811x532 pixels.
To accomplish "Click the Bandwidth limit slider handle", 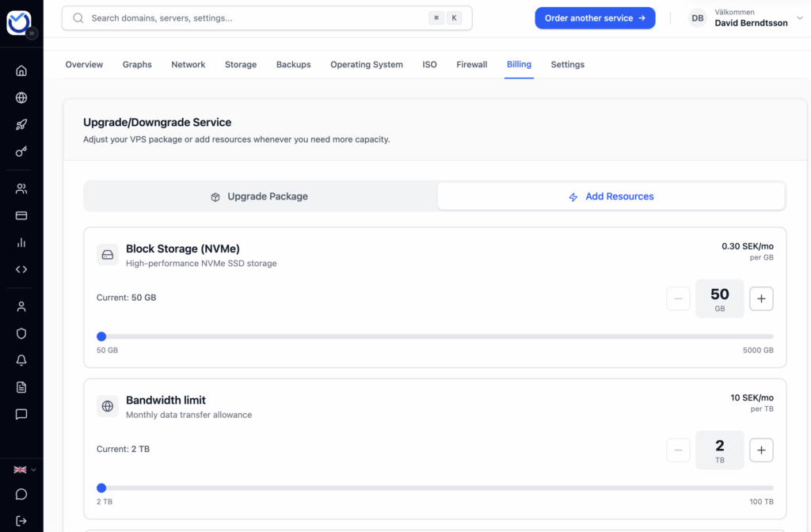I will pyautogui.click(x=101, y=488).
